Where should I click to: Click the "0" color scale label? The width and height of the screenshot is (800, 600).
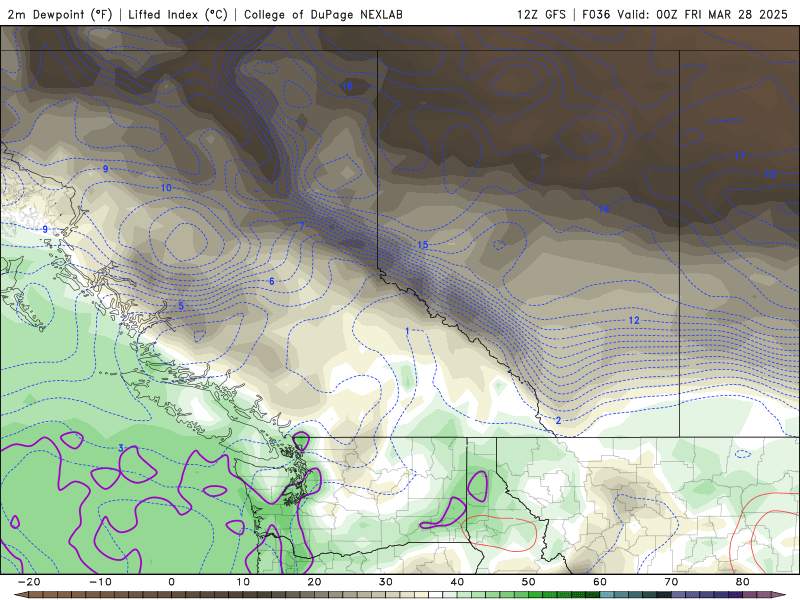(171, 582)
